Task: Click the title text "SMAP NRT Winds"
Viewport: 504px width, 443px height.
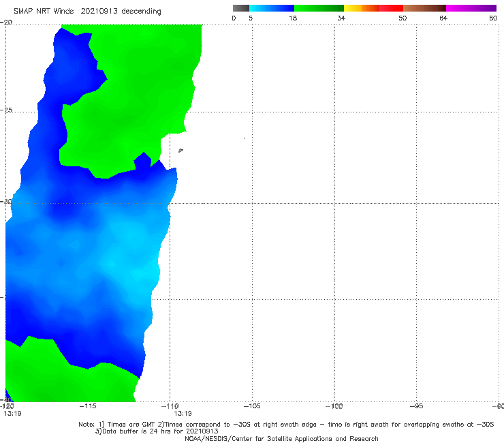Action: 44,11
